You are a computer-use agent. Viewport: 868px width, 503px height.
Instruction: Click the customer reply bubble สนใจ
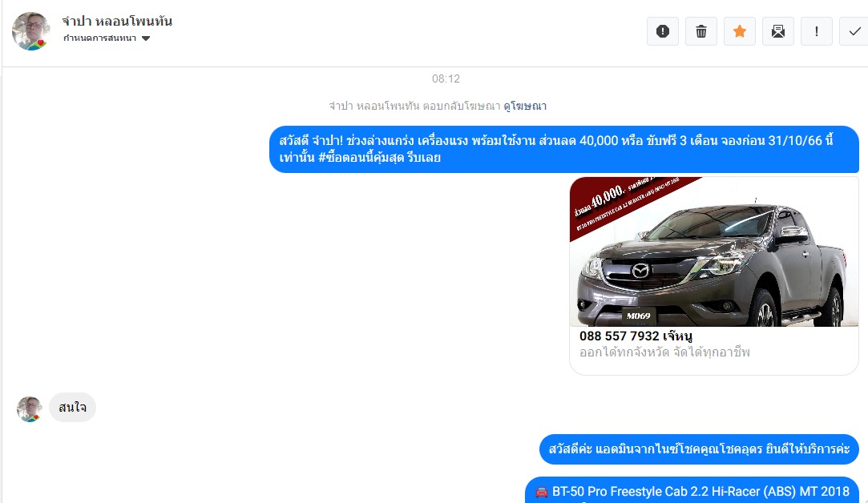coord(72,407)
